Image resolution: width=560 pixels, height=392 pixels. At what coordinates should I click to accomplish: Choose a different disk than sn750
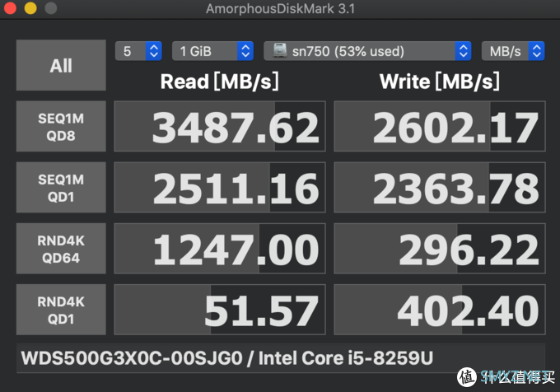[x=367, y=51]
